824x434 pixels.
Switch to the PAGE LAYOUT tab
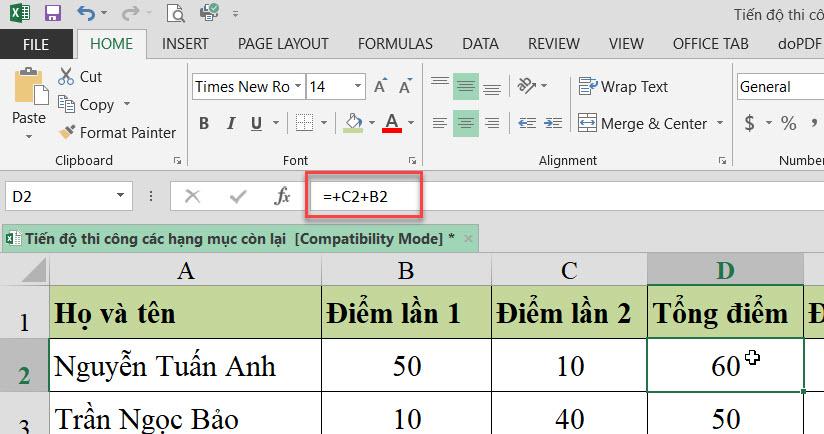[x=283, y=44]
